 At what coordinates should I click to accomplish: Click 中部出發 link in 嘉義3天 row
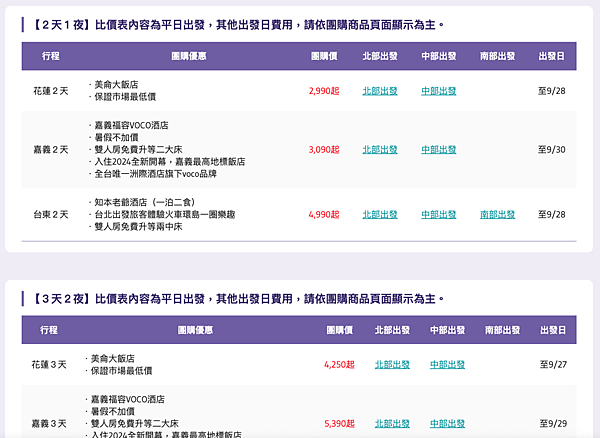coord(447,423)
